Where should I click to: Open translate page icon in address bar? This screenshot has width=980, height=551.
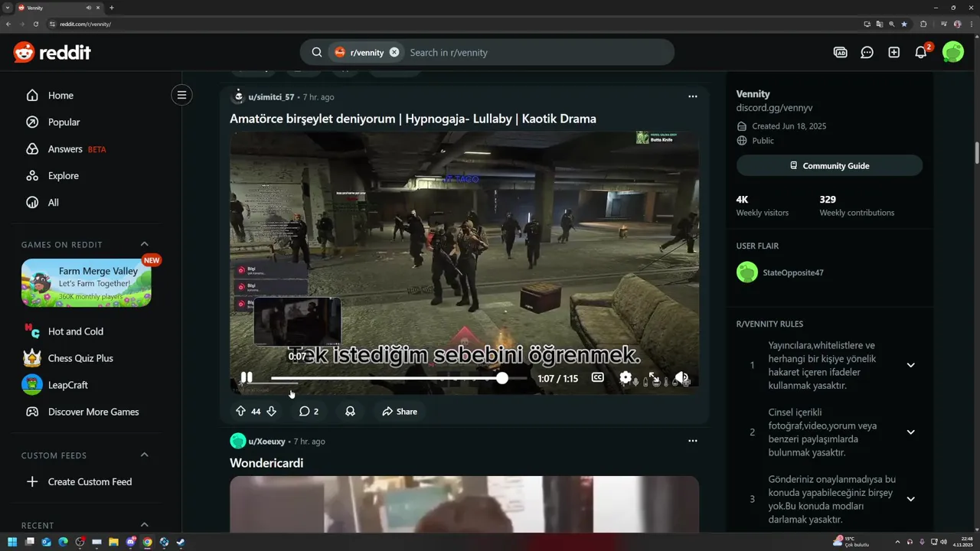coord(879,24)
